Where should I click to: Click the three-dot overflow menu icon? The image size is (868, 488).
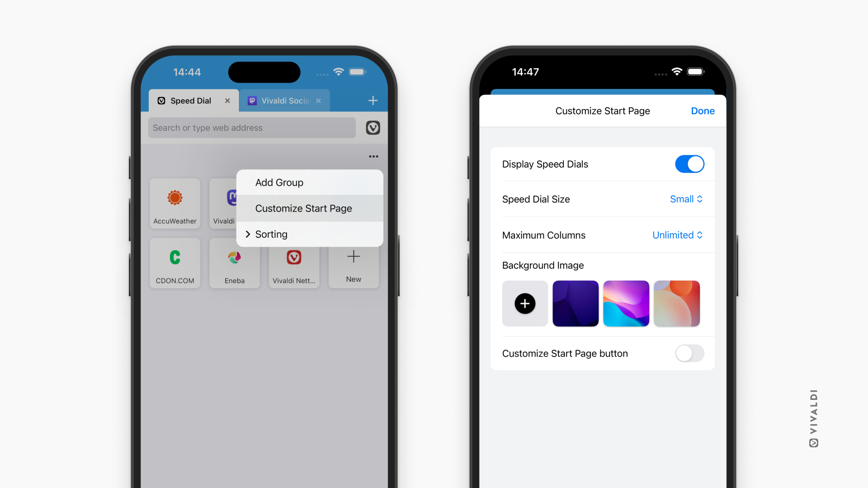coord(373,157)
